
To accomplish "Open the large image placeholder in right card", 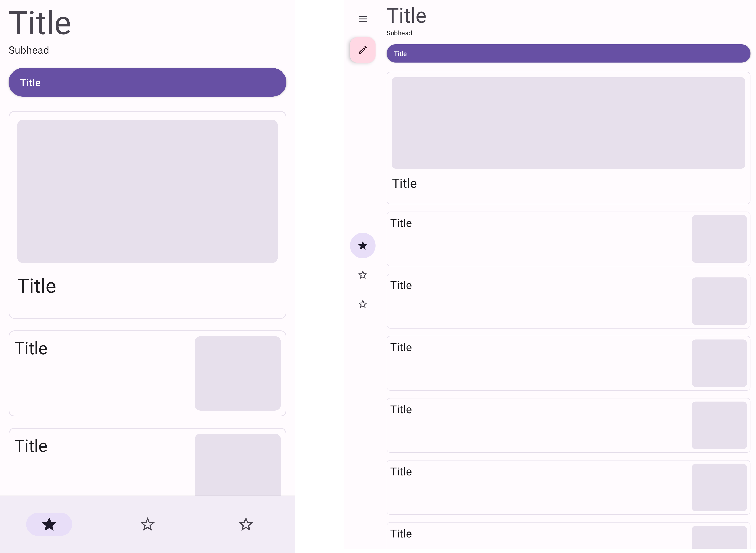I will pos(568,123).
